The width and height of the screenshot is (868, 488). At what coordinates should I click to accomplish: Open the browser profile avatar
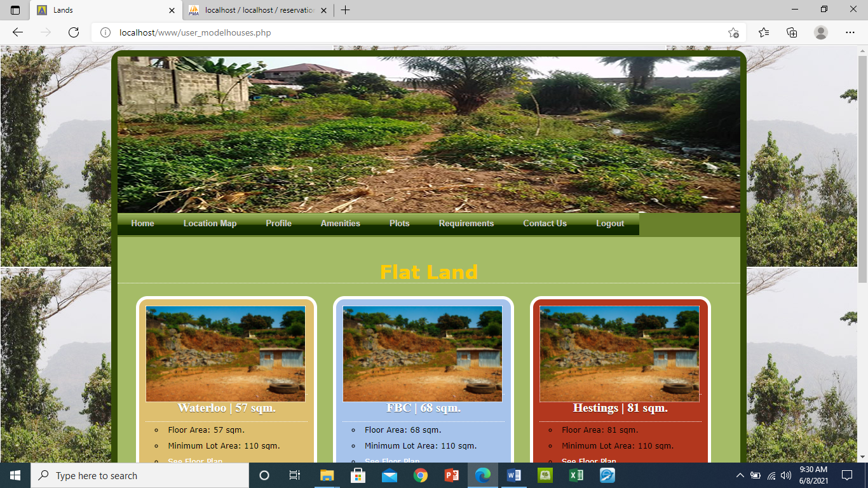tap(821, 32)
